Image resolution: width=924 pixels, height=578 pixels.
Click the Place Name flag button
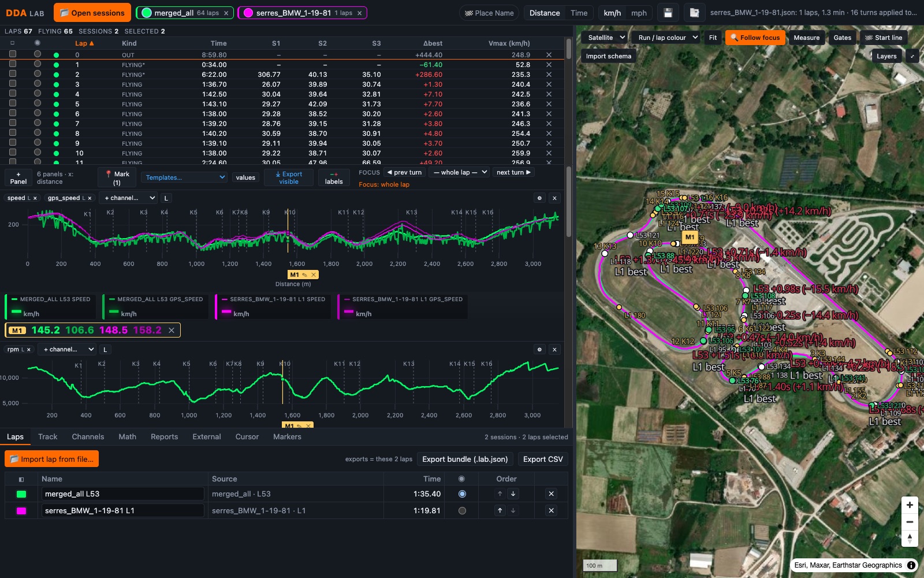[x=489, y=13]
